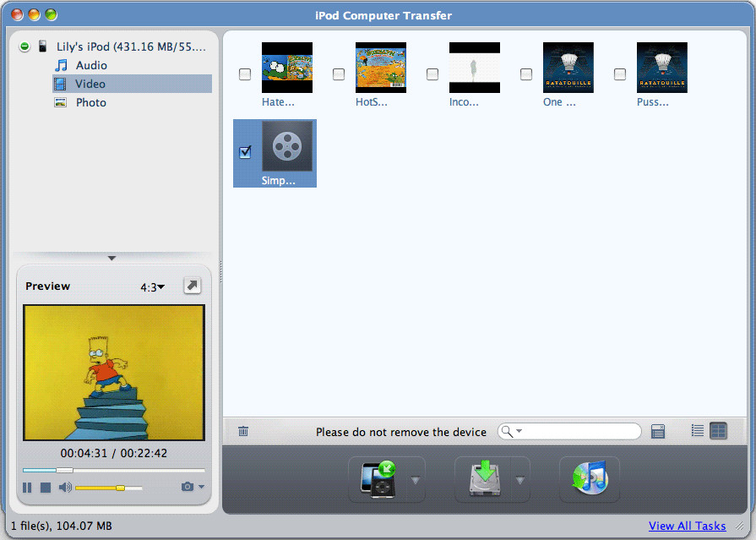Take a snapshot with the camera icon
Viewport: 756px width, 540px height.
click(187, 487)
